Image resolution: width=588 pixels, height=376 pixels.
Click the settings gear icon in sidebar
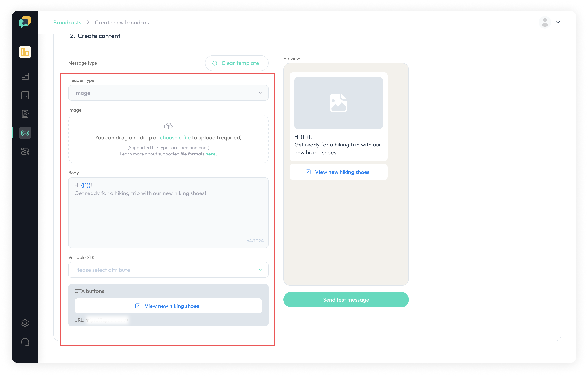pos(25,323)
